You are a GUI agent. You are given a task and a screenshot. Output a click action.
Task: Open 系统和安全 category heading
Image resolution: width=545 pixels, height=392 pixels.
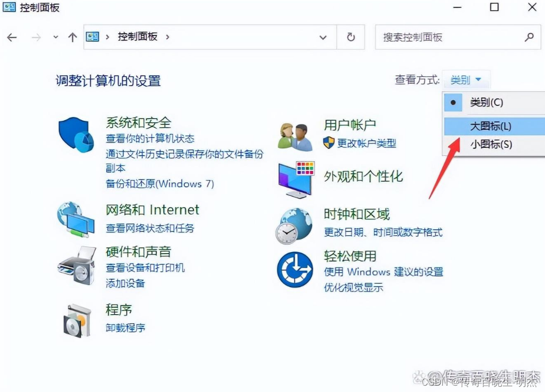pos(138,123)
